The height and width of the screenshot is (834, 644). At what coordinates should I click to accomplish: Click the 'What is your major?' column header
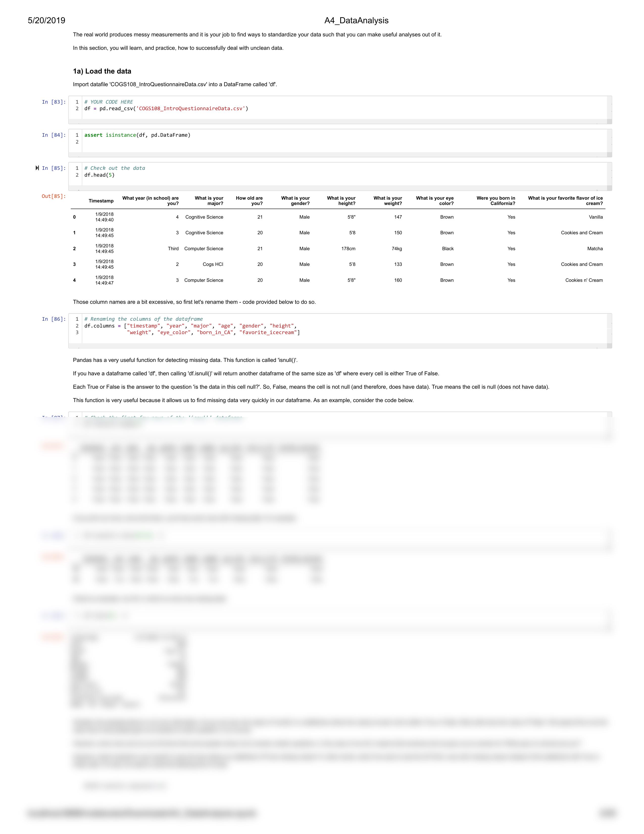(209, 201)
